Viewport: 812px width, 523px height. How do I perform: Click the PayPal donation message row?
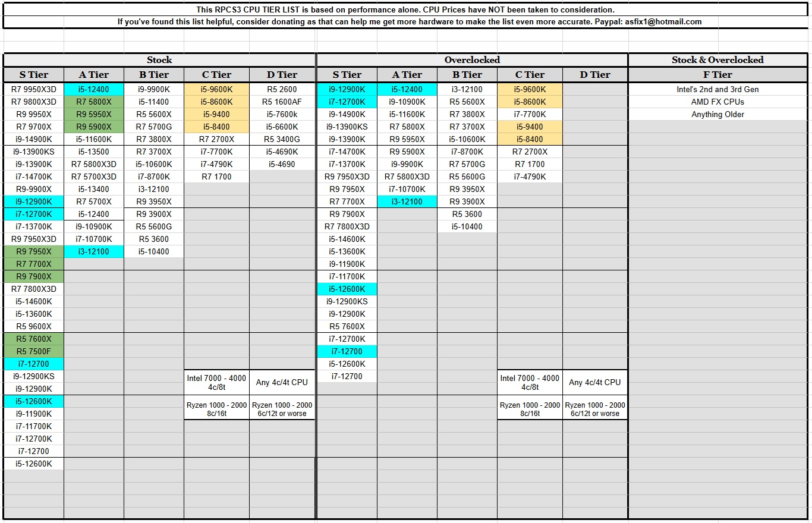click(x=405, y=21)
